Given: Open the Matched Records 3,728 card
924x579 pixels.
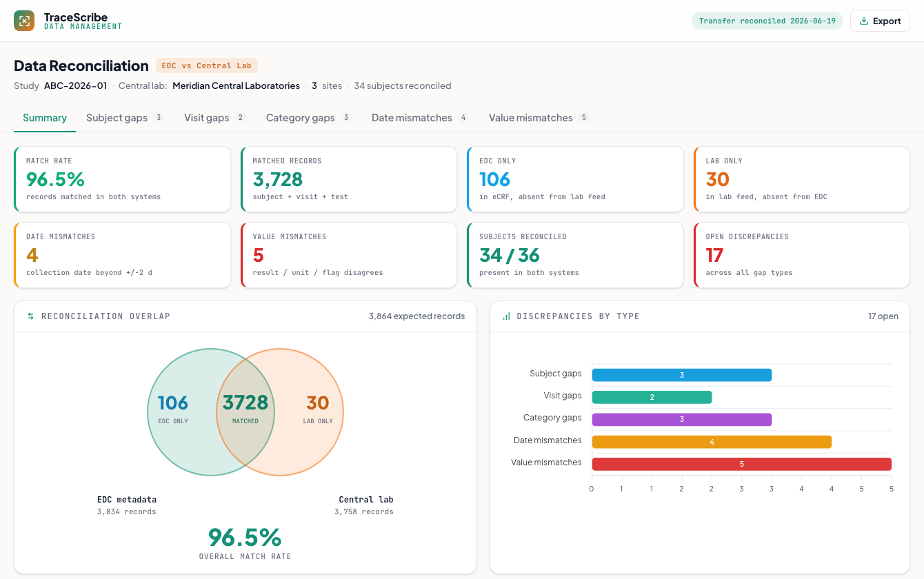Looking at the screenshot, I should [349, 179].
